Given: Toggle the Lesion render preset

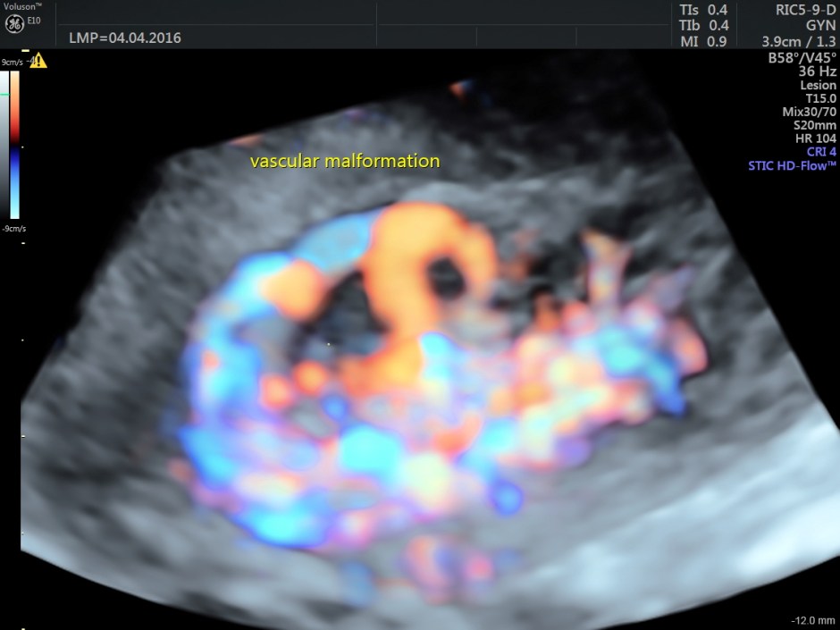Looking at the screenshot, I should [819, 85].
